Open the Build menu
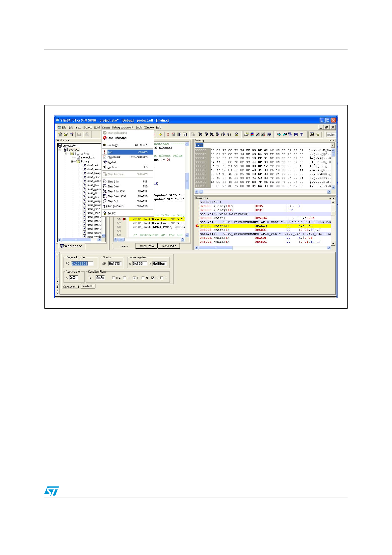392x555 pixels. tap(97, 127)
